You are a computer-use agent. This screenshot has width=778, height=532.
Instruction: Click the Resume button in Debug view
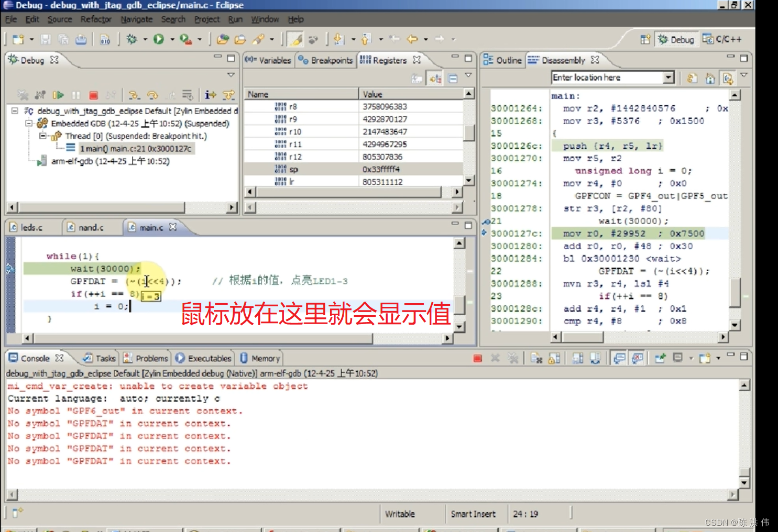[58, 95]
